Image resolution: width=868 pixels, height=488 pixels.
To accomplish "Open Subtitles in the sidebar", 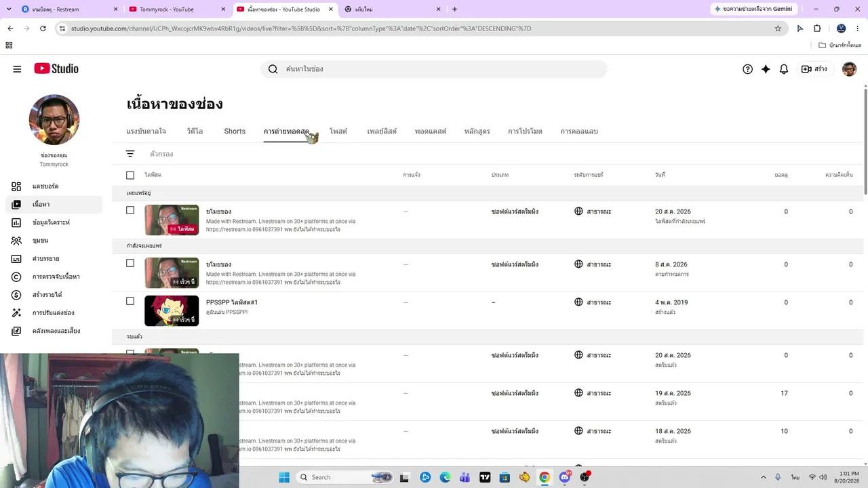I will click(x=54, y=259).
